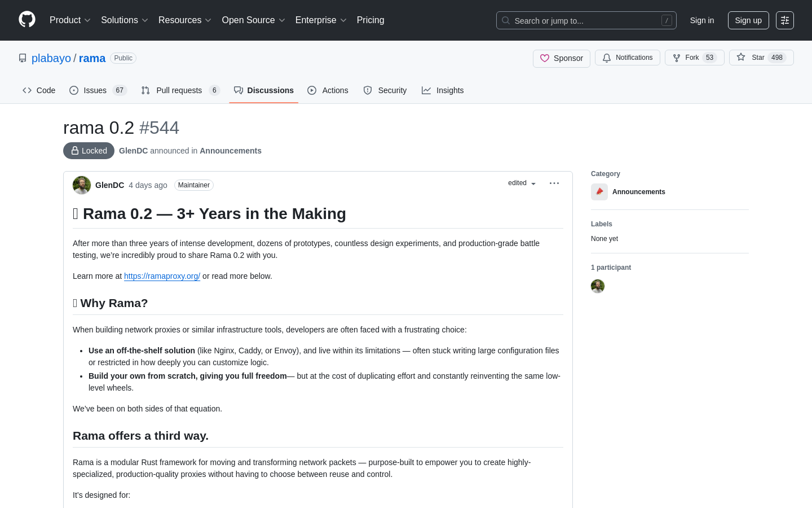The image size is (812, 508).
Task: Click the discussion number #544
Action: pyautogui.click(x=159, y=128)
